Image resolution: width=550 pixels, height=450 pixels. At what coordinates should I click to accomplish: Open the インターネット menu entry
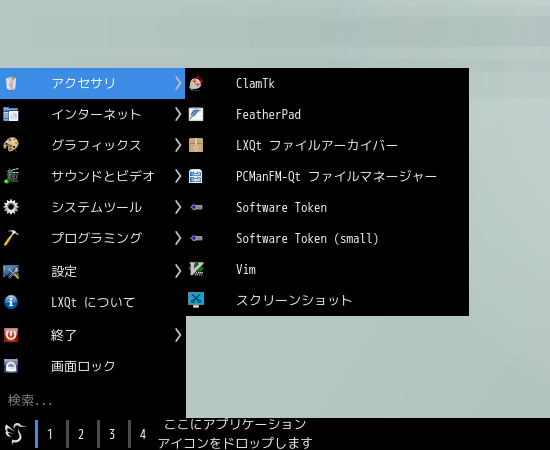(x=92, y=114)
